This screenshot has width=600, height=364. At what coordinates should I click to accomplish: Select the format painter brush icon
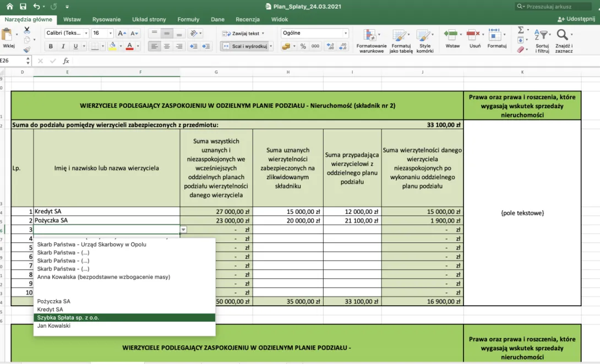(x=27, y=49)
